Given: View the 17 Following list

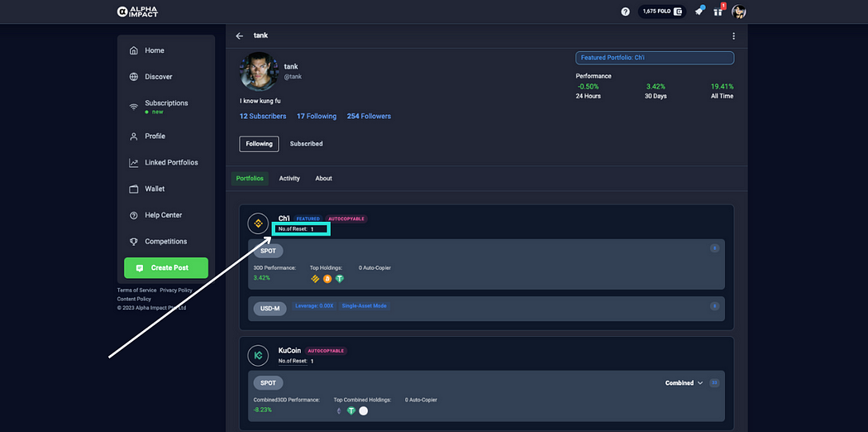Looking at the screenshot, I should pos(317,117).
